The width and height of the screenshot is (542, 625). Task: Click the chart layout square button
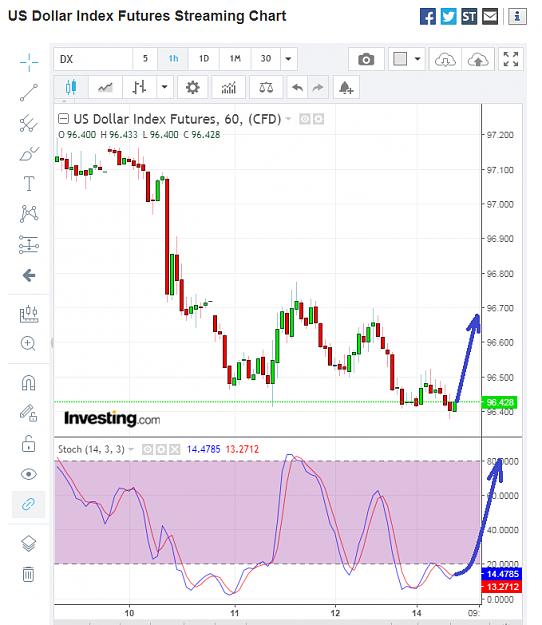(x=400, y=59)
